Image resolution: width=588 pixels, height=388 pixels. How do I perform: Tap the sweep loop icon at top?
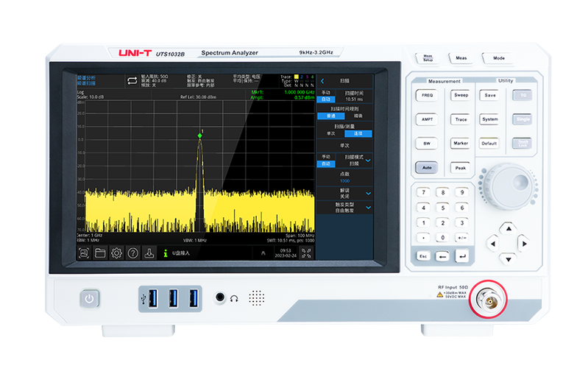click(132, 80)
